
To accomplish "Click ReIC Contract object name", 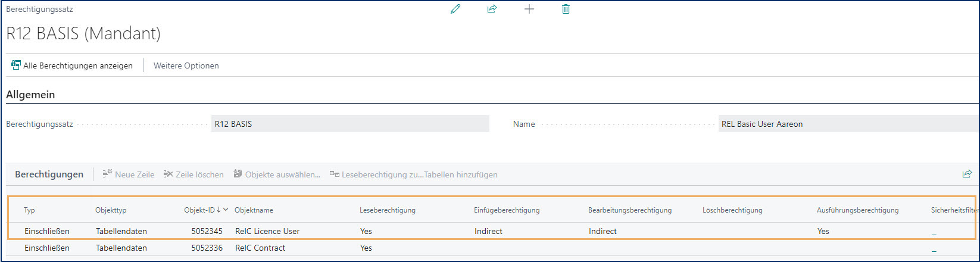I will pos(261,248).
